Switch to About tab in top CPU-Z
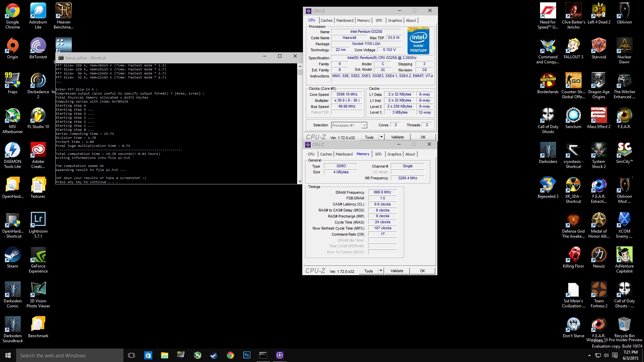Viewport: 644px width, 362px height. click(411, 20)
